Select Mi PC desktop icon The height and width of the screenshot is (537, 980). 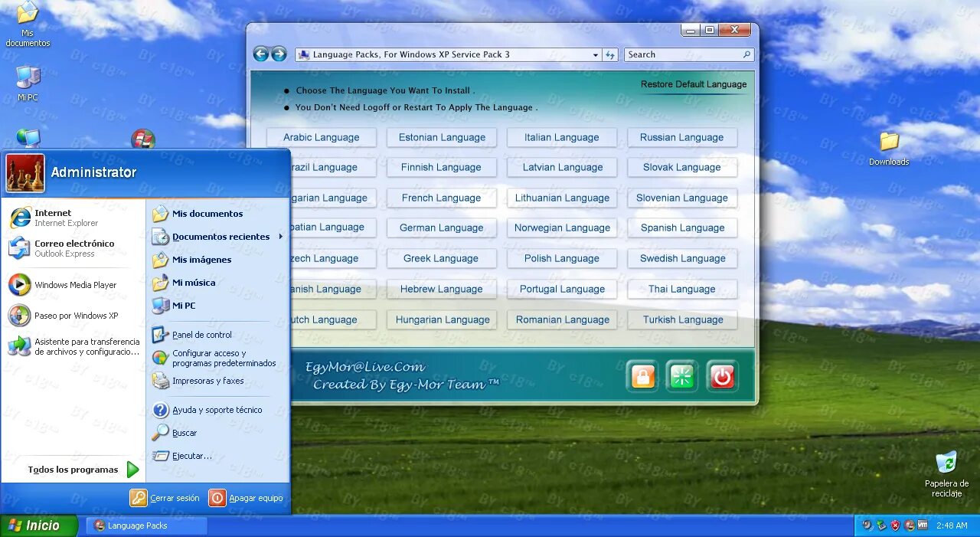click(x=28, y=83)
